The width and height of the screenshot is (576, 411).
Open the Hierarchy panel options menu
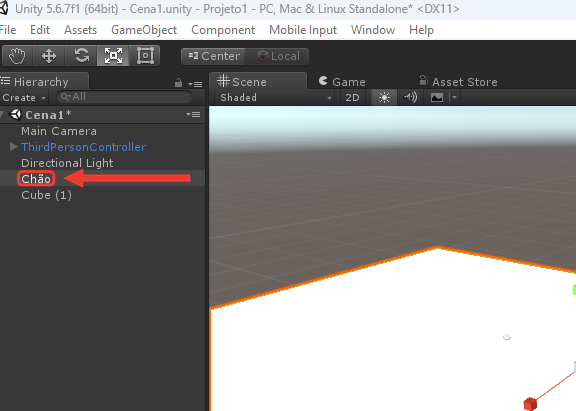coord(195,84)
